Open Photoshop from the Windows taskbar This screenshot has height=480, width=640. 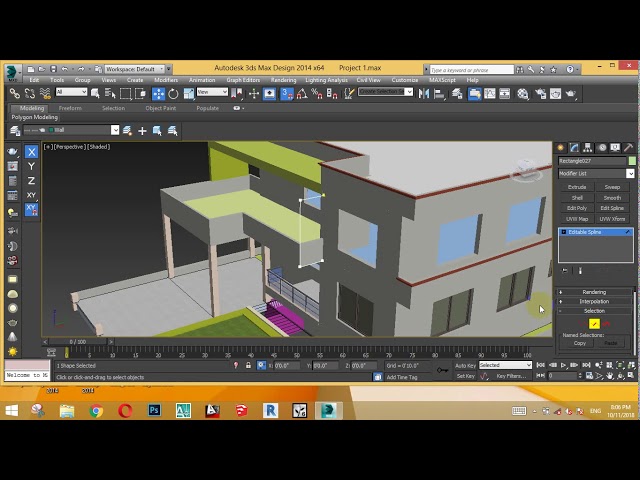154,410
